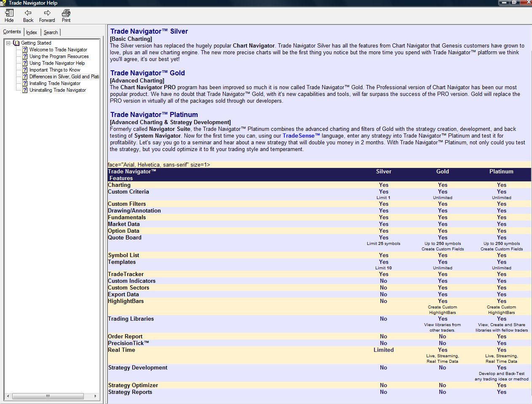Select the Contents tab
532x404 pixels.
[x=12, y=32]
